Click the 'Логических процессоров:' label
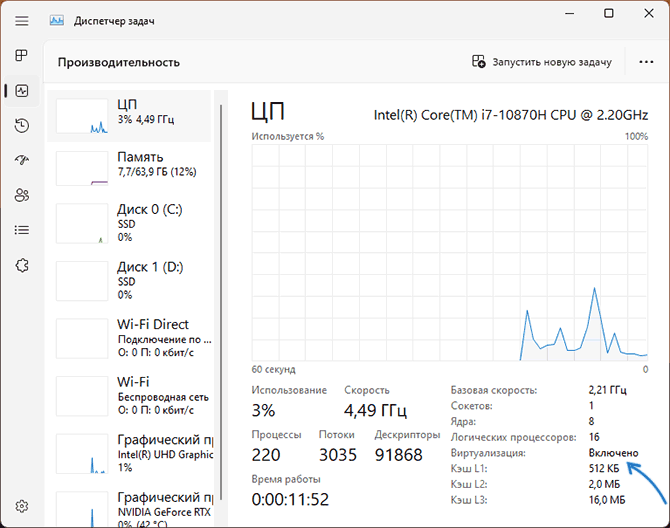Viewport: 670px width, 528px height. click(513, 437)
